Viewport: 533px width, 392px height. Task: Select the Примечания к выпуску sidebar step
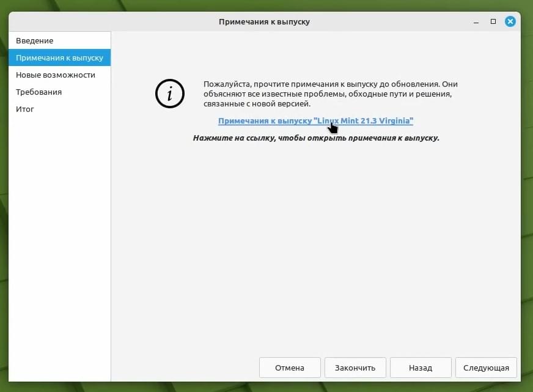coord(59,57)
